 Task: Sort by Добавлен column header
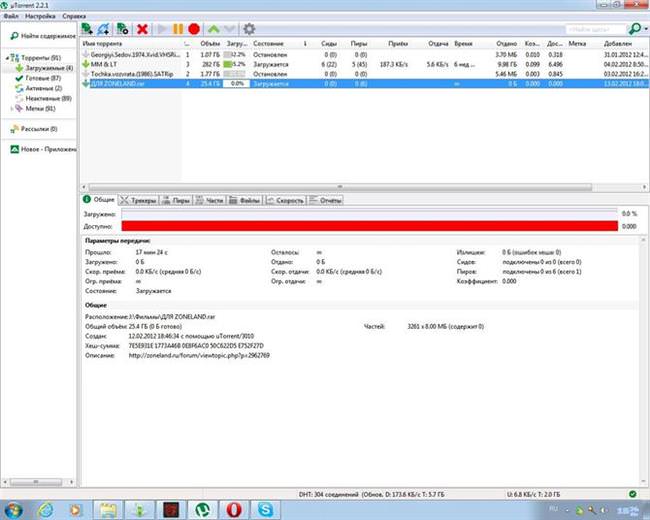(x=618, y=44)
